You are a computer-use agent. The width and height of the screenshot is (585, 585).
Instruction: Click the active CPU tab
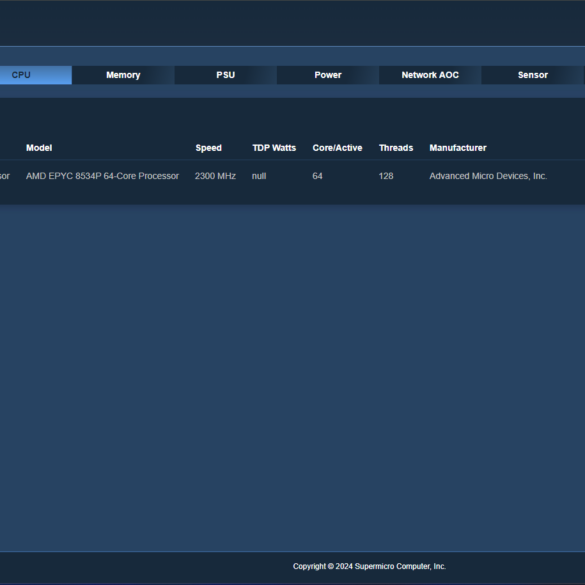click(36, 75)
